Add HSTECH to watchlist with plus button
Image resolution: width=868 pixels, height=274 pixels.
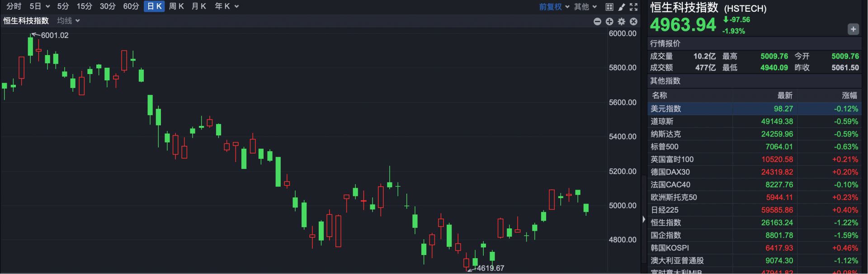point(853,29)
